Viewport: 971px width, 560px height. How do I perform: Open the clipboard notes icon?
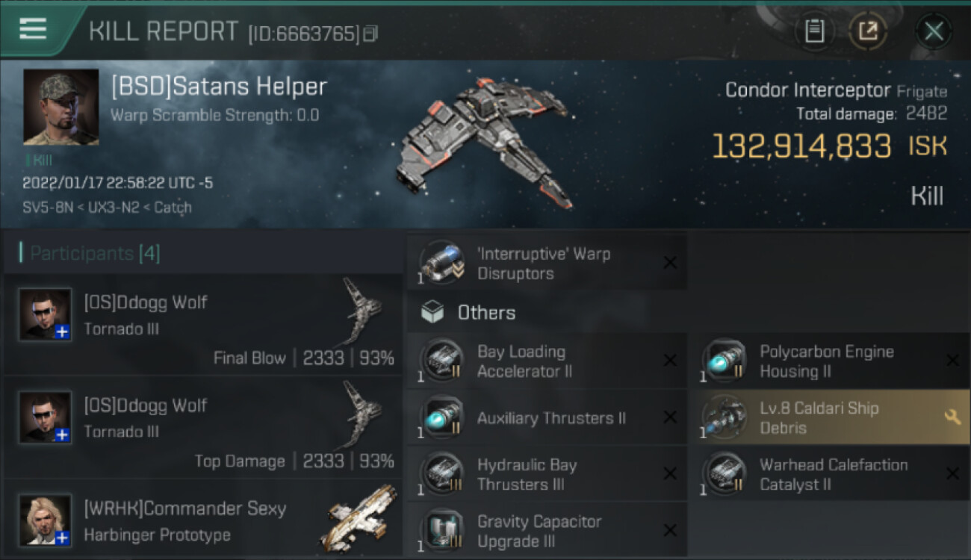click(814, 31)
